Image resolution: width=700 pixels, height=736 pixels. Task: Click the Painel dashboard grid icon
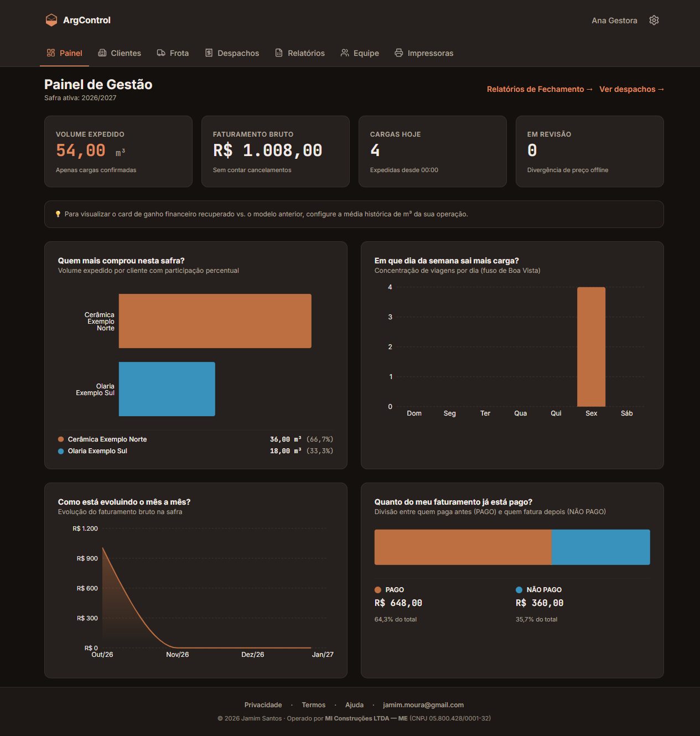[x=51, y=53]
